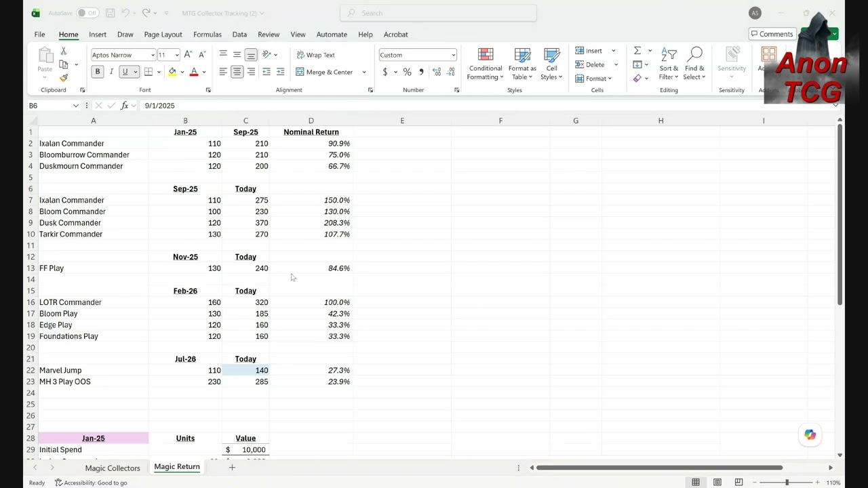The width and height of the screenshot is (868, 488).
Task: Open the font size dropdown
Action: 177,55
